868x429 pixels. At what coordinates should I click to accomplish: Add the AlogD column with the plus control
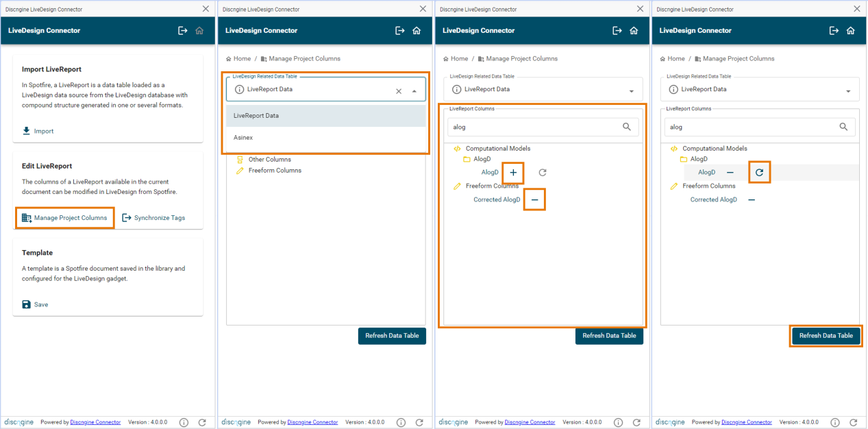pyautogui.click(x=512, y=172)
